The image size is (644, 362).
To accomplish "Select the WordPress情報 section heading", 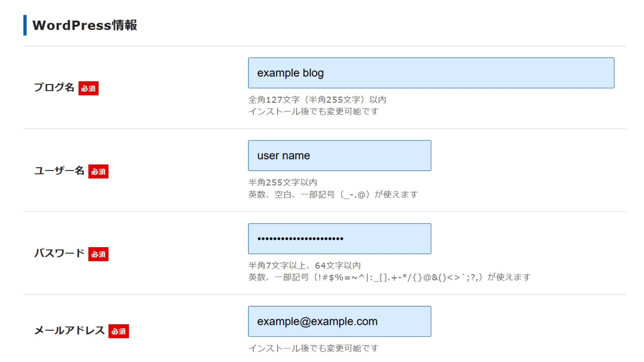I will (x=85, y=25).
